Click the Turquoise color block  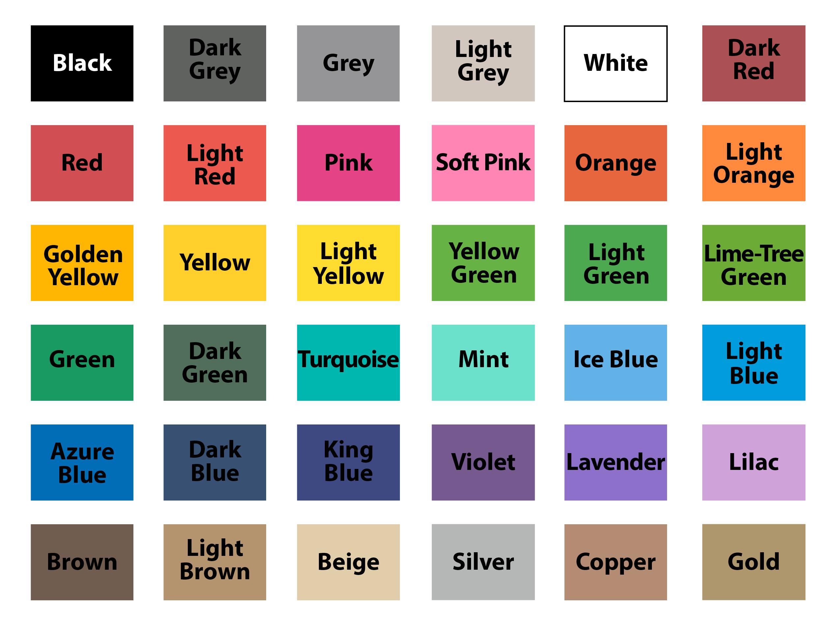(349, 355)
